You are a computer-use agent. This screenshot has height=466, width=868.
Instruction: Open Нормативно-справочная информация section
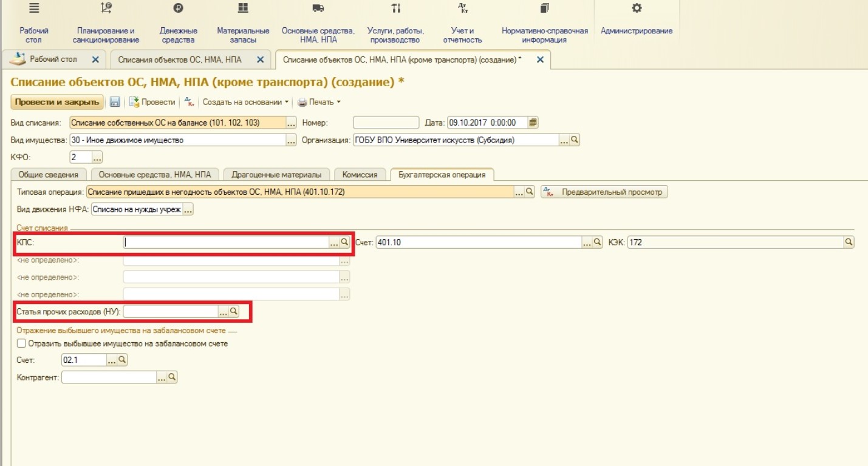click(x=544, y=24)
